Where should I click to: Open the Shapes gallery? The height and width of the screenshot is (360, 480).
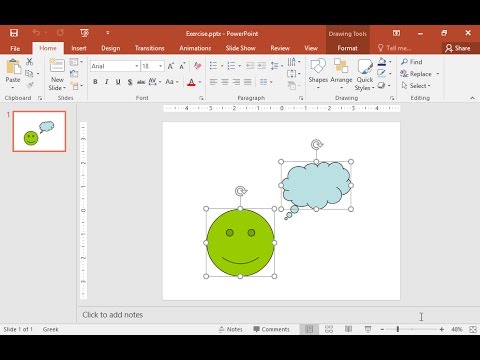point(318,74)
